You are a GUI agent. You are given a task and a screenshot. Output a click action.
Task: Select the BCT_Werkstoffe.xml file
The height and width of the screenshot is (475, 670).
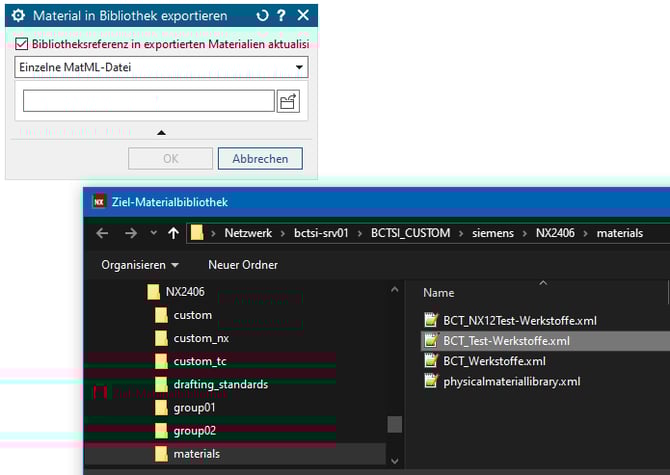point(494,361)
